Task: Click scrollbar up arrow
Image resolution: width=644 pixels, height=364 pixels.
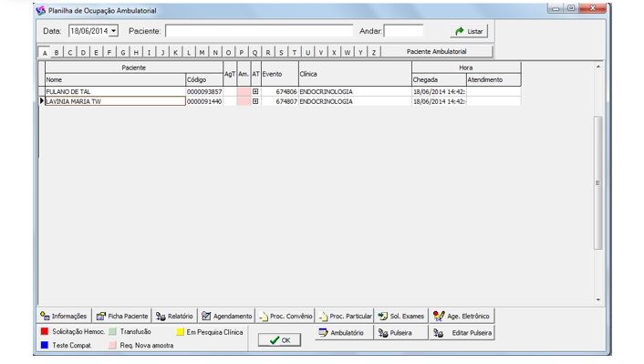Action: coord(598,67)
